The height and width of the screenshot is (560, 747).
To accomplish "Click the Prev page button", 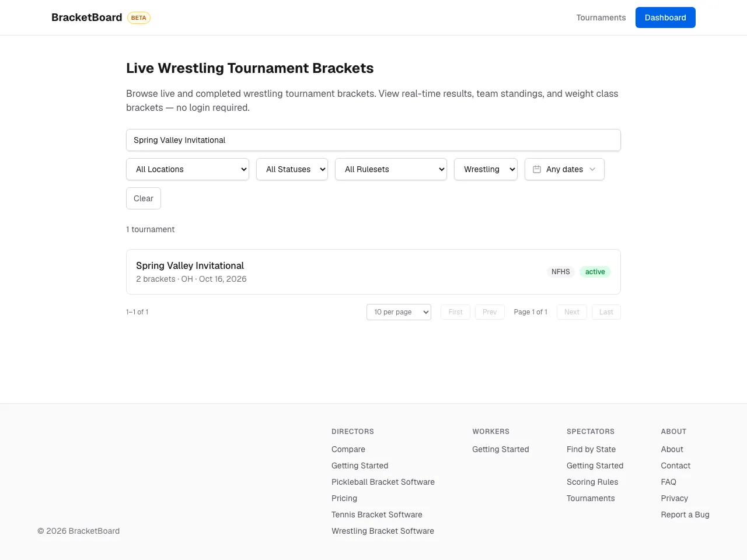I will (x=490, y=312).
